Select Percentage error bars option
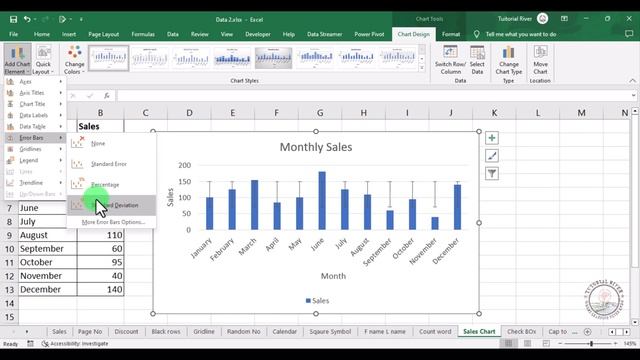This screenshot has width=640, height=360. point(111,184)
